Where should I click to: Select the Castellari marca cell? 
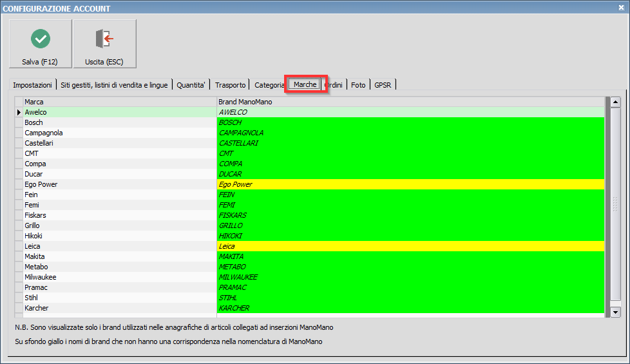tap(120, 143)
